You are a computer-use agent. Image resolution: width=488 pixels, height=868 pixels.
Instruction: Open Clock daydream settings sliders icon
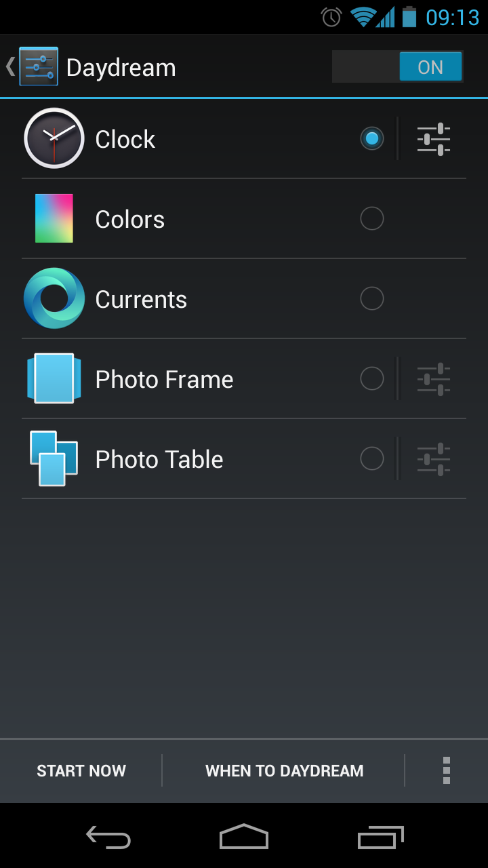(x=434, y=139)
